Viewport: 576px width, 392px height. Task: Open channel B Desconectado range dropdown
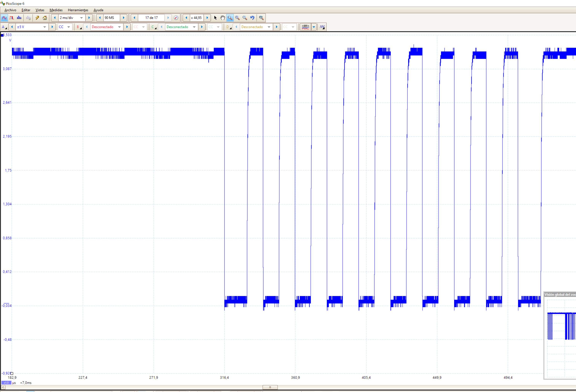point(120,27)
